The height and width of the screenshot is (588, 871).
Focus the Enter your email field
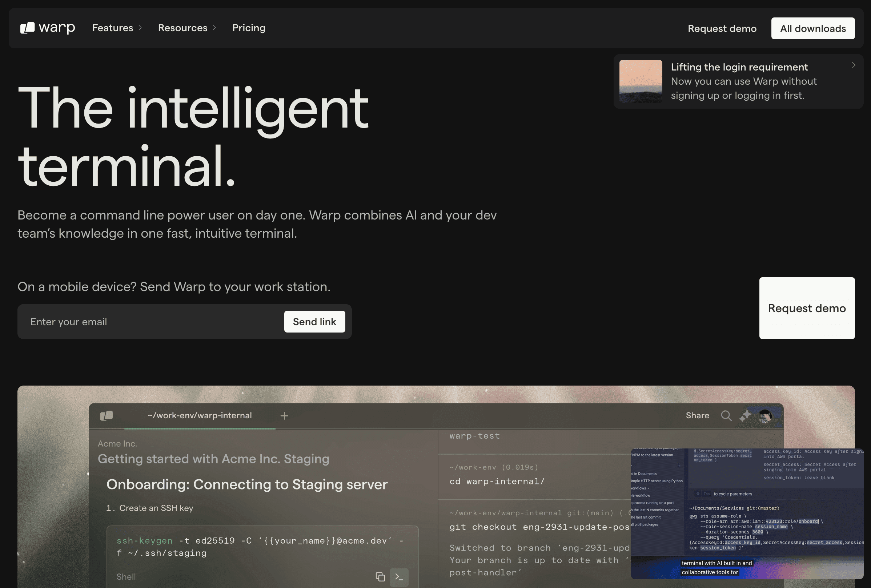click(x=150, y=322)
